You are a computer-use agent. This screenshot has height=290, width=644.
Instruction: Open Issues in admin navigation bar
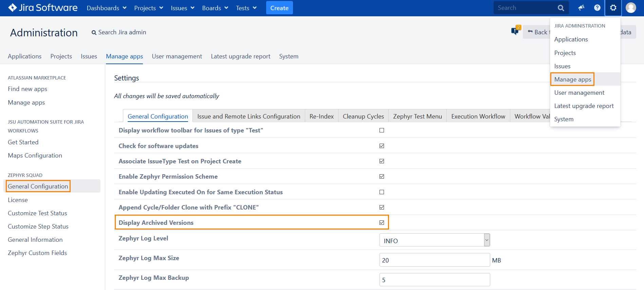89,56
